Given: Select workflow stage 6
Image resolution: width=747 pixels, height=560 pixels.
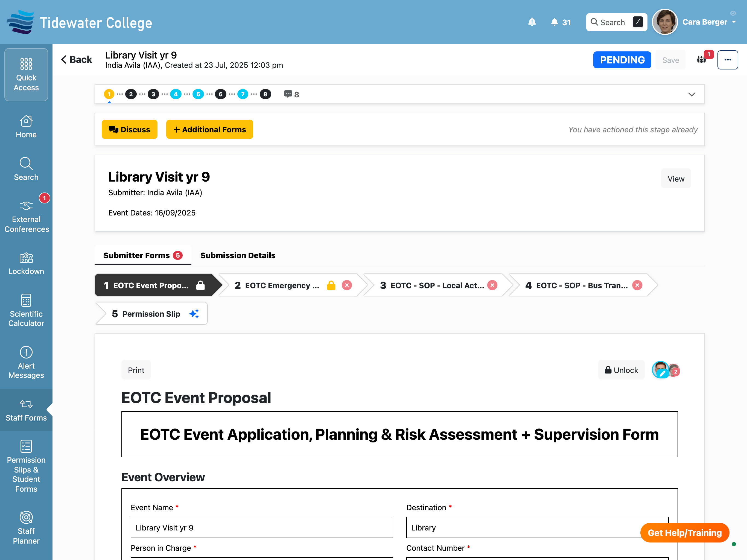Looking at the screenshot, I should click(221, 94).
